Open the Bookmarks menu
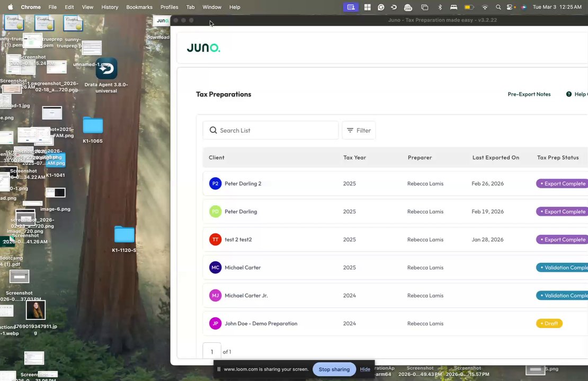The width and height of the screenshot is (588, 381). (139, 7)
